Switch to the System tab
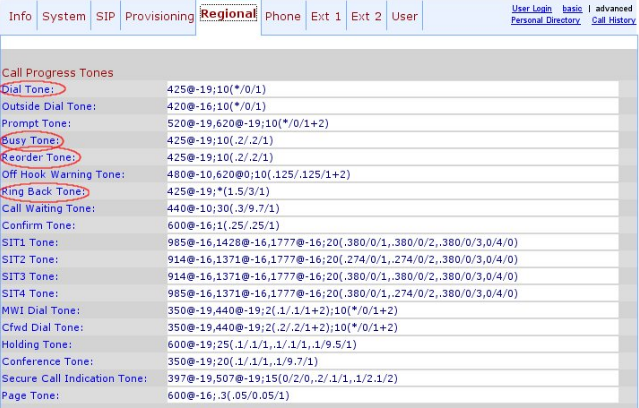Screen dimensions: 639x408 coord(64,16)
